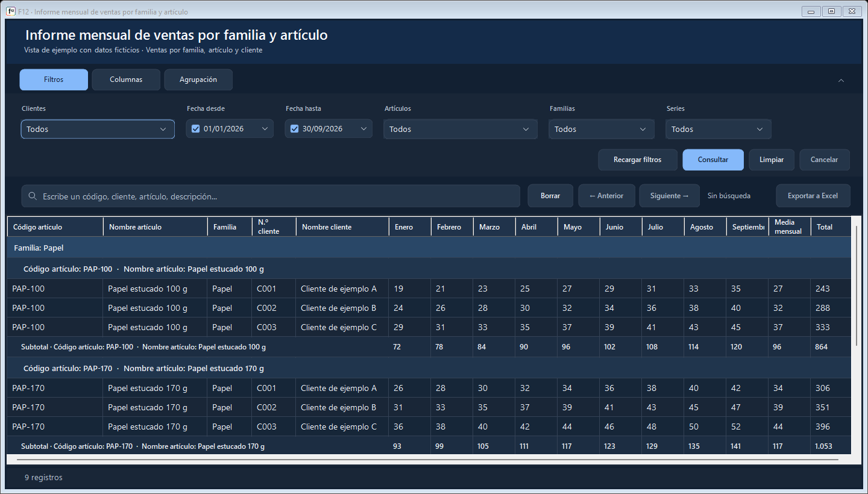
Task: Click the Media mensual column header
Action: coord(790,227)
